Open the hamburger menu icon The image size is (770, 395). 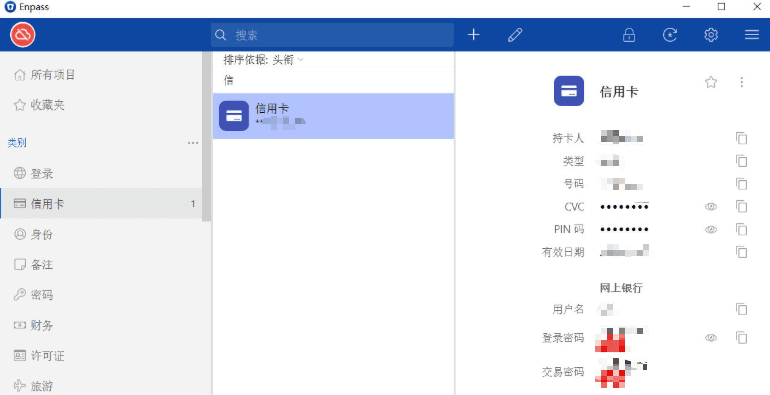(x=752, y=35)
